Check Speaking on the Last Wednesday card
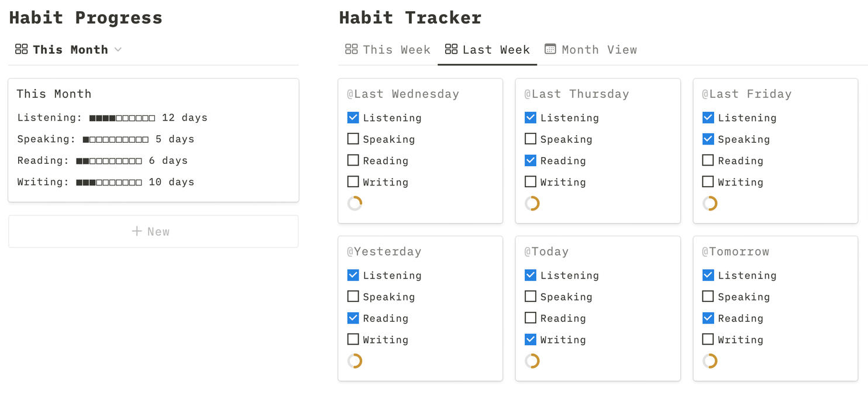The height and width of the screenshot is (396, 868). [x=353, y=139]
